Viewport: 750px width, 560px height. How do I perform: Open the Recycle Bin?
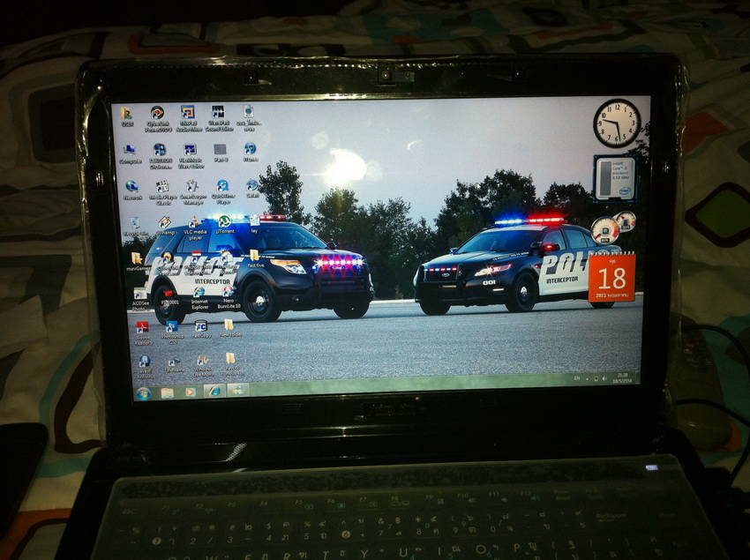point(134,224)
